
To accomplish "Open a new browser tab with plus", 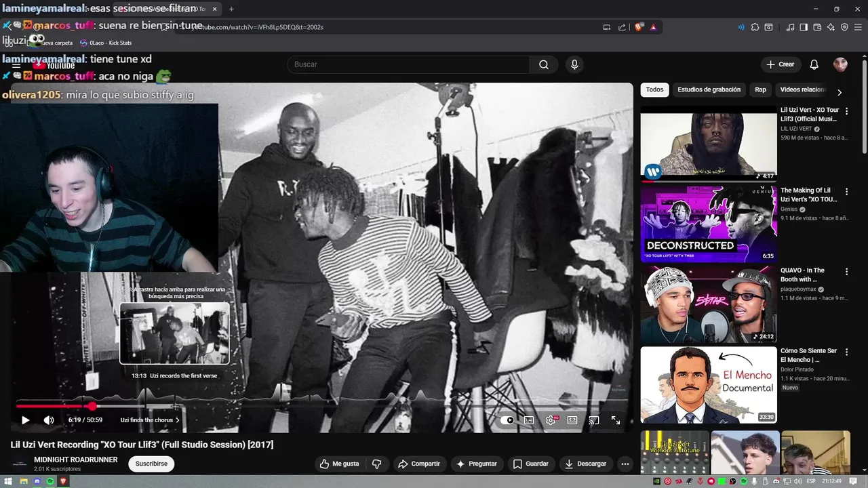I will tap(231, 9).
